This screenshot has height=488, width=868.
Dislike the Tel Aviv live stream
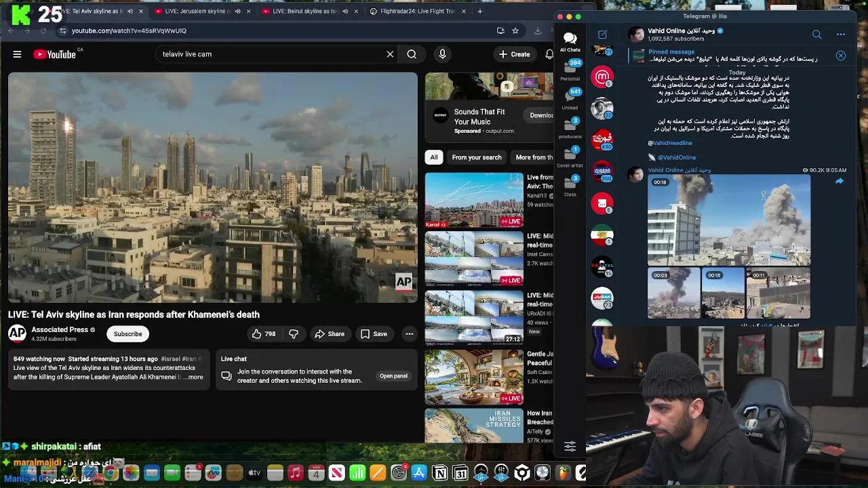pos(294,333)
